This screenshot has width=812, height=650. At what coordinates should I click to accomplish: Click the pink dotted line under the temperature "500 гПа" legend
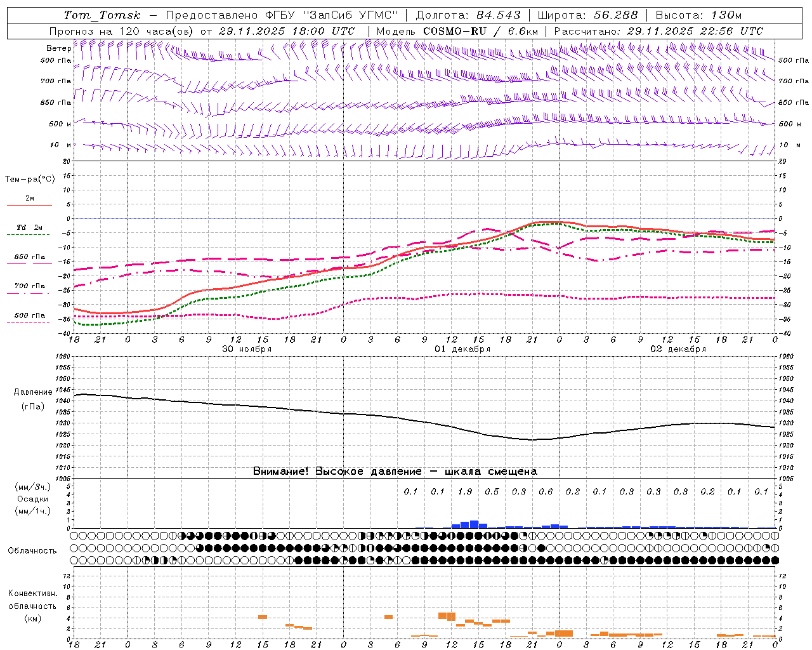(x=29, y=322)
